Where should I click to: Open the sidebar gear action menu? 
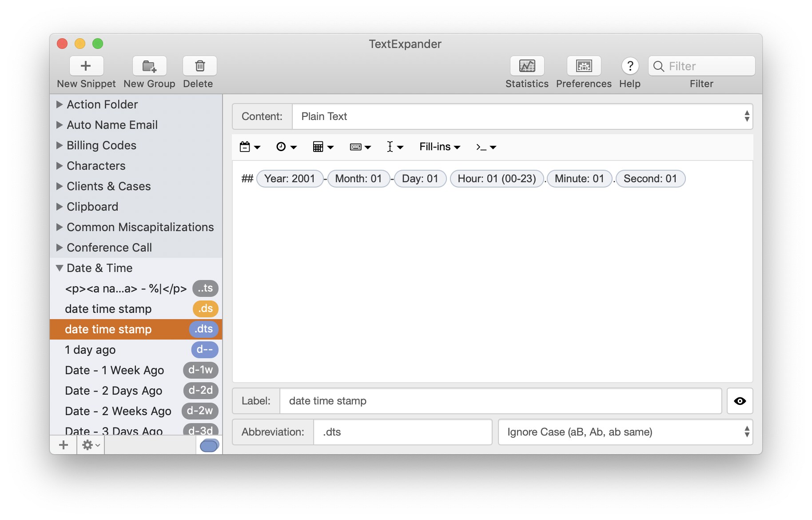tap(91, 445)
